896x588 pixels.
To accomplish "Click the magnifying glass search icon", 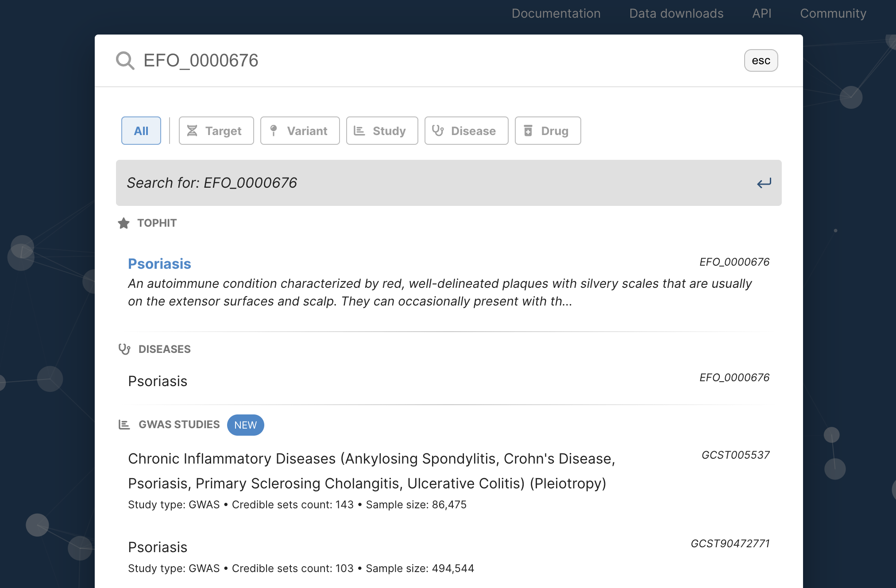I will coord(125,61).
